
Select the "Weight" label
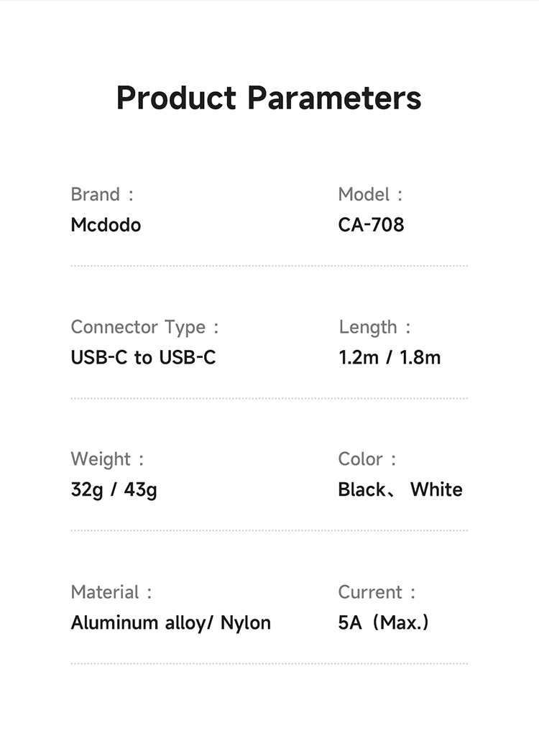[x=101, y=460]
